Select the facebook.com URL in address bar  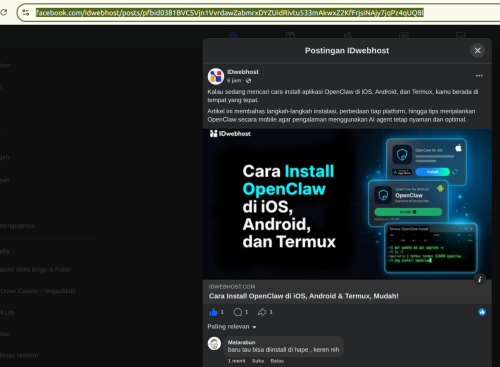point(230,13)
